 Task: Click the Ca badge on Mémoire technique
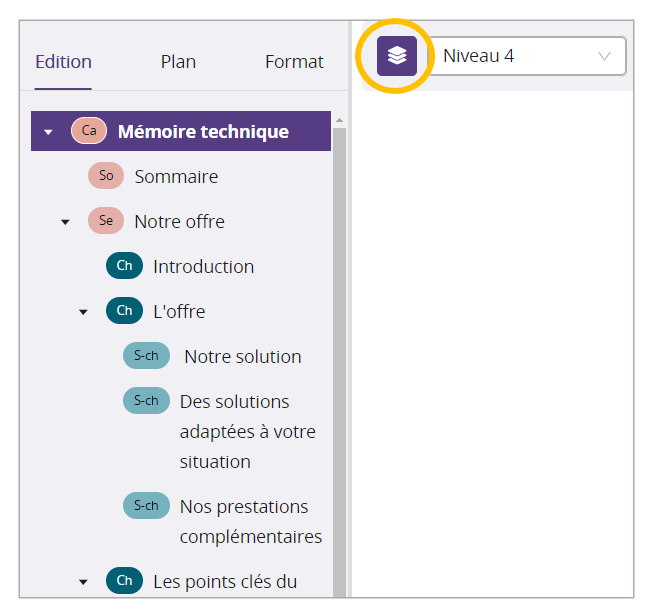[x=89, y=131]
